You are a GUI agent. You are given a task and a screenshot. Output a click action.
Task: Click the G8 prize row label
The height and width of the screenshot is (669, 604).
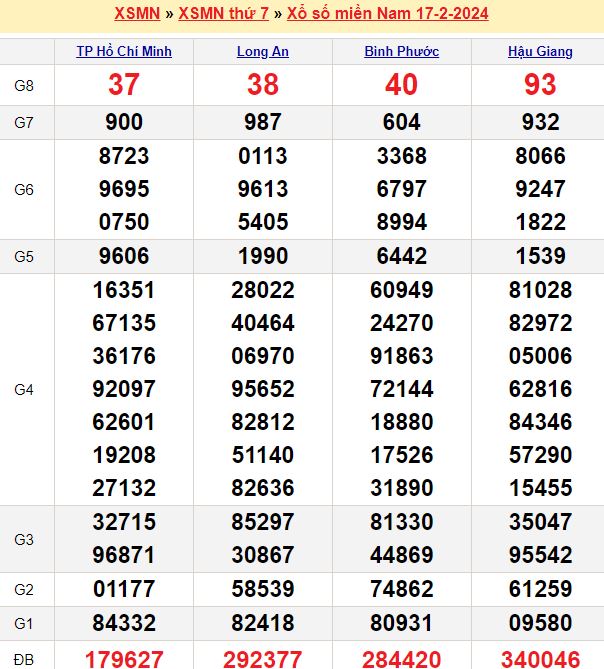(x=25, y=85)
